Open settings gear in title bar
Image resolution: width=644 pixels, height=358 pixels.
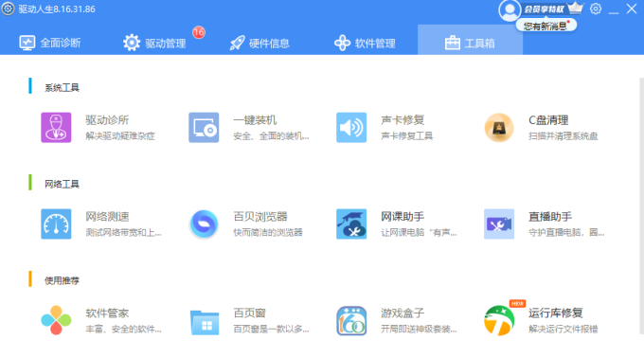click(596, 9)
